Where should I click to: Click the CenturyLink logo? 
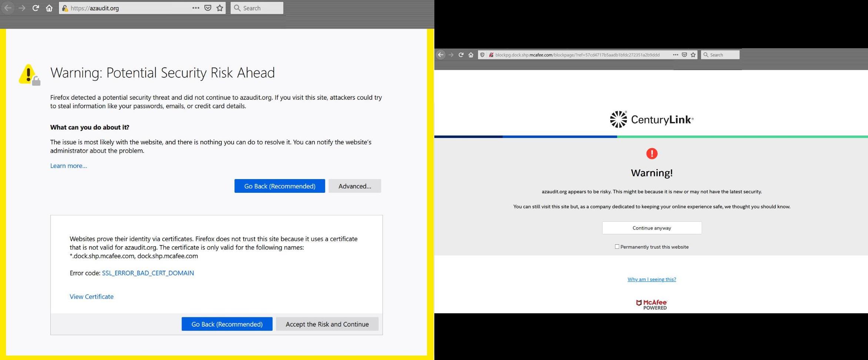tap(652, 119)
